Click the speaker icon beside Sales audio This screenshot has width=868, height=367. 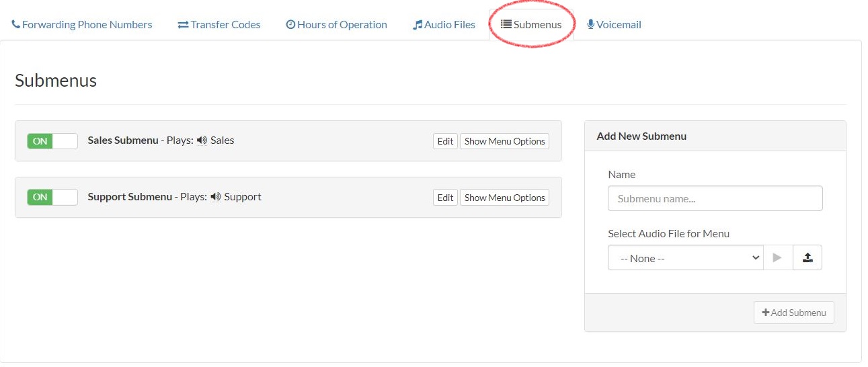(x=202, y=140)
